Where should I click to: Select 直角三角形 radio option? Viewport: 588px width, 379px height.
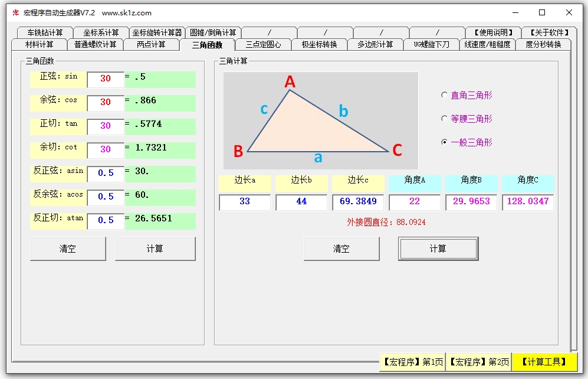tap(467, 95)
